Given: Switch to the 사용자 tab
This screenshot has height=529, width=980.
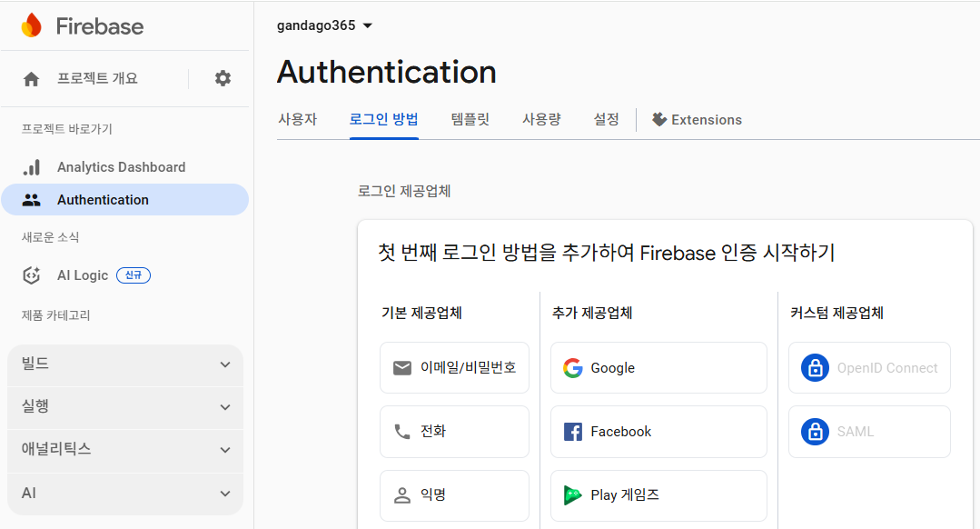Looking at the screenshot, I should [x=298, y=119].
